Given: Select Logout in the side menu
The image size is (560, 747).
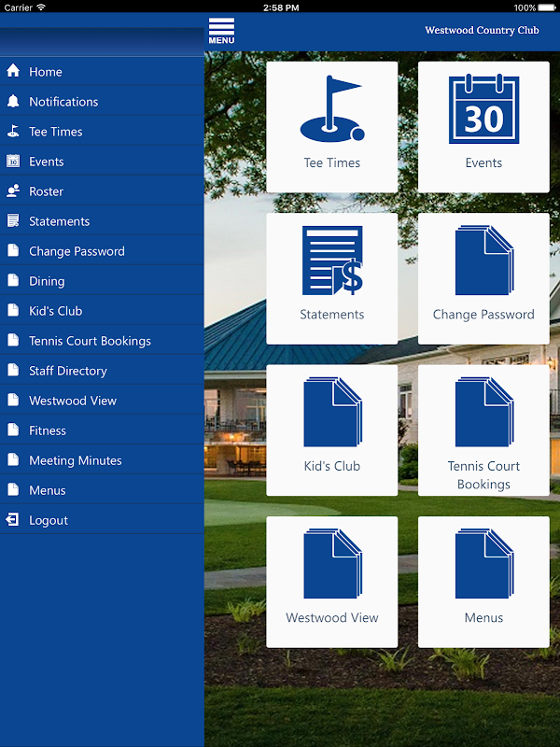Looking at the screenshot, I should point(102,520).
